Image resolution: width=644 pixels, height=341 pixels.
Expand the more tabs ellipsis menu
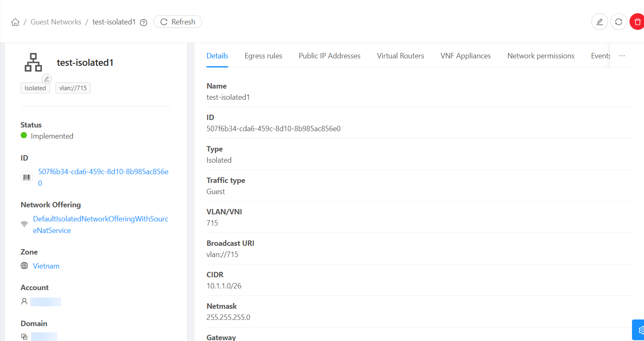(x=622, y=56)
